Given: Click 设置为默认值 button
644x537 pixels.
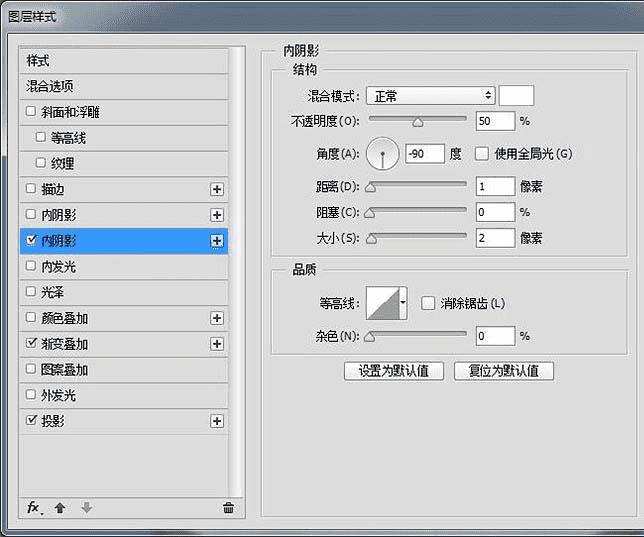Looking at the screenshot, I should coord(394,371).
